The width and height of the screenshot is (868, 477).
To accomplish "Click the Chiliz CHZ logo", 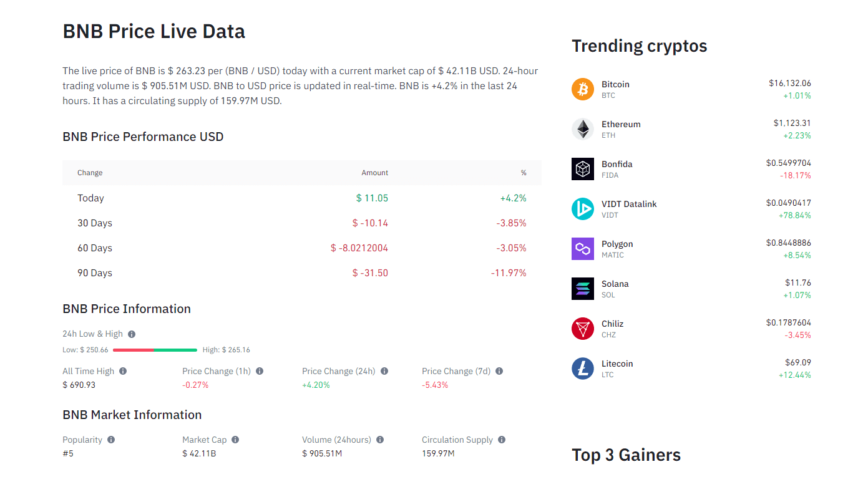I will [x=582, y=329].
